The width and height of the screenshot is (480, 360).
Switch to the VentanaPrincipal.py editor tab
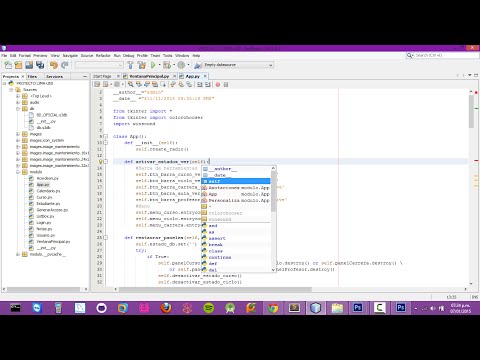149,76
